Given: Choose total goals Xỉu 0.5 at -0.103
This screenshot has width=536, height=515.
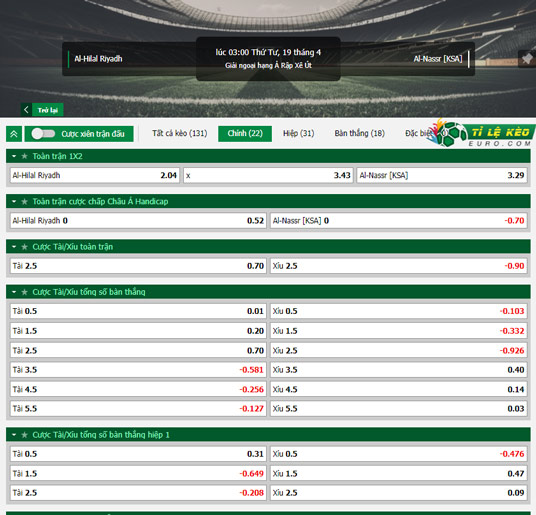Looking at the screenshot, I should coord(398,311).
